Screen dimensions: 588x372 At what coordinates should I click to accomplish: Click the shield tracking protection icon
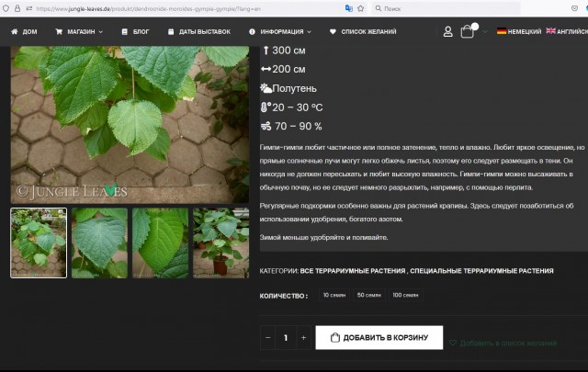click(6, 8)
